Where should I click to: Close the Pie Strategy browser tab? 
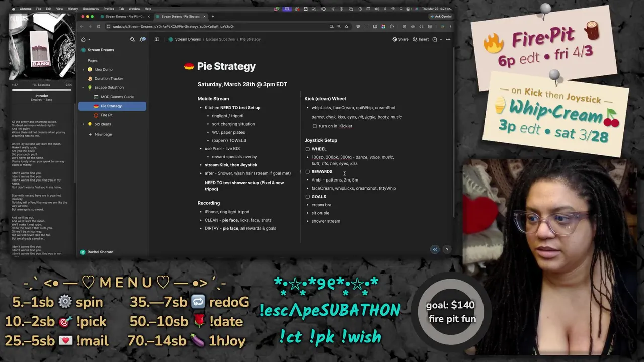[204, 16]
